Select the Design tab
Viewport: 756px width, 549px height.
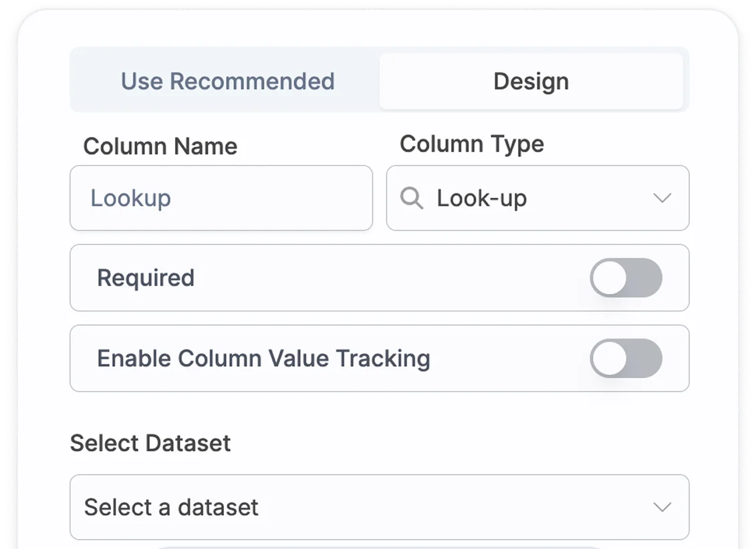click(531, 81)
